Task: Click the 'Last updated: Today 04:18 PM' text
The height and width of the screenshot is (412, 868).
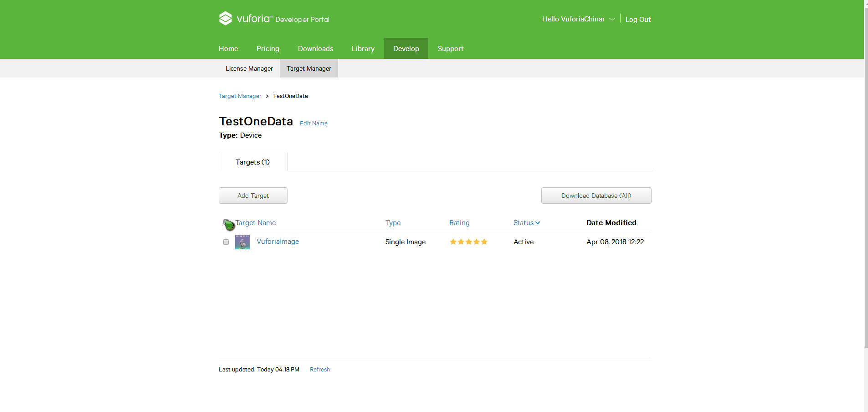Action: tap(259, 370)
